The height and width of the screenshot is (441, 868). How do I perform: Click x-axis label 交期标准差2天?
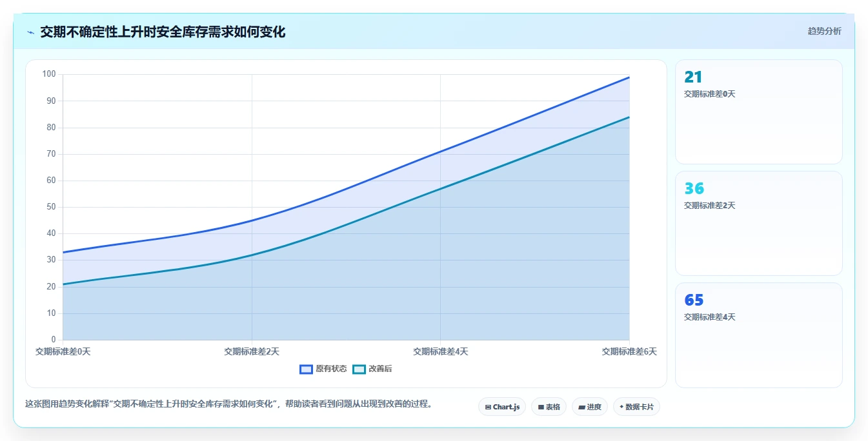(252, 351)
